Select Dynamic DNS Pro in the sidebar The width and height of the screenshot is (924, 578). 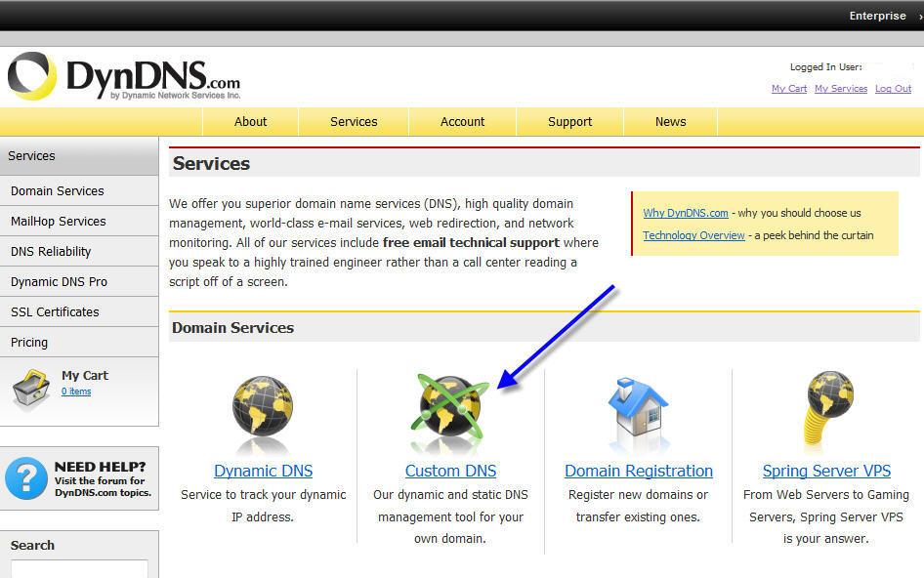pyautogui.click(x=79, y=281)
